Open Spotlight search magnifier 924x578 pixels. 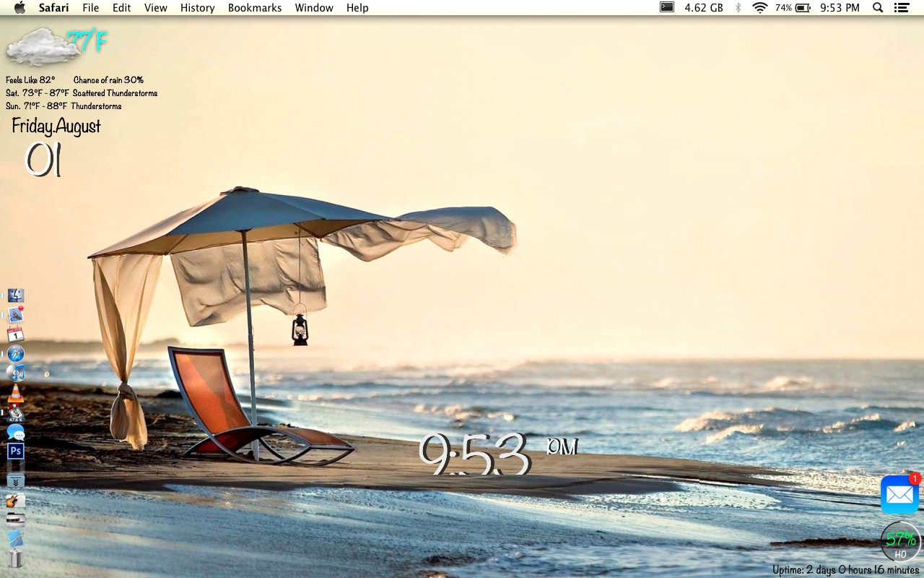tap(878, 8)
